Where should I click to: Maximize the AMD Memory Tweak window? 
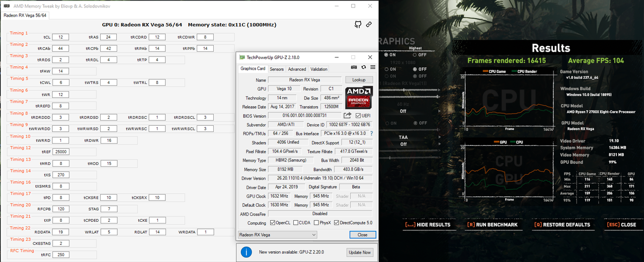pos(353,6)
